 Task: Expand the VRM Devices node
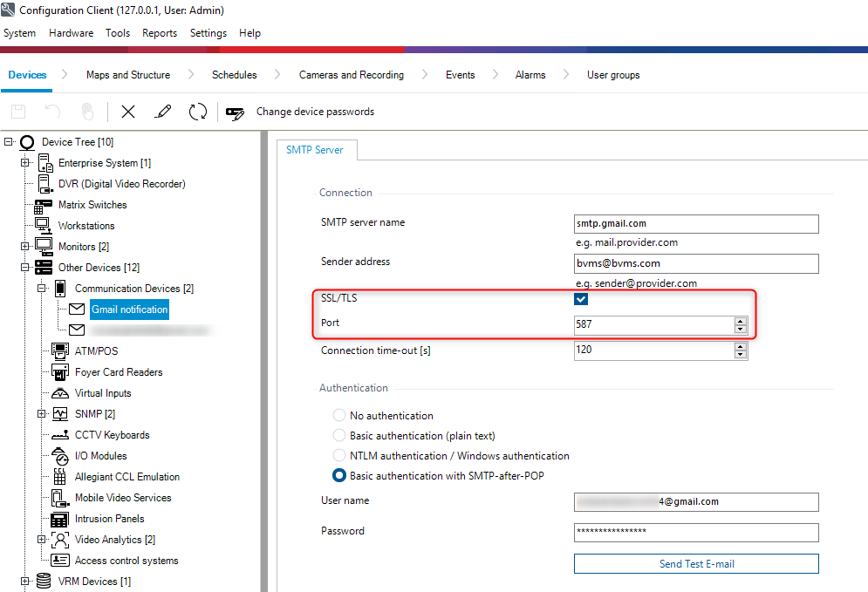(x=25, y=582)
